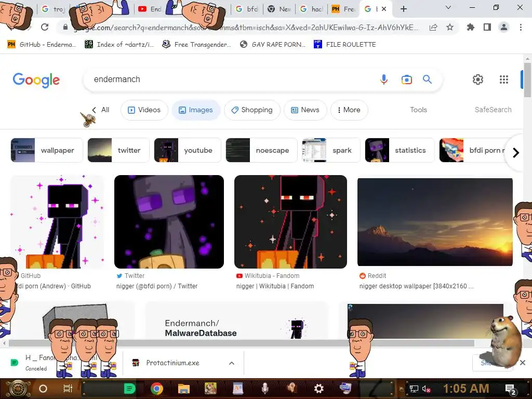Open the on-screen keyboard taskbar icon
This screenshot has height=399, width=532.
(345, 389)
